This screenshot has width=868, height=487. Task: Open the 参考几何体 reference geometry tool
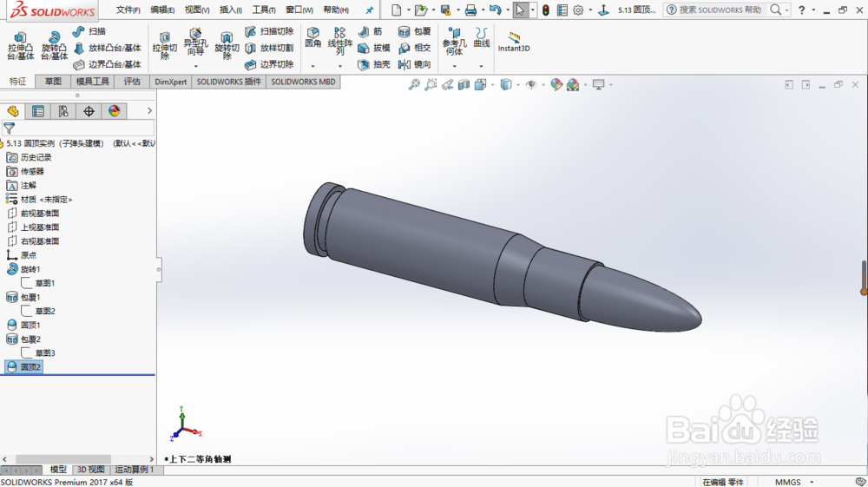tap(454, 42)
